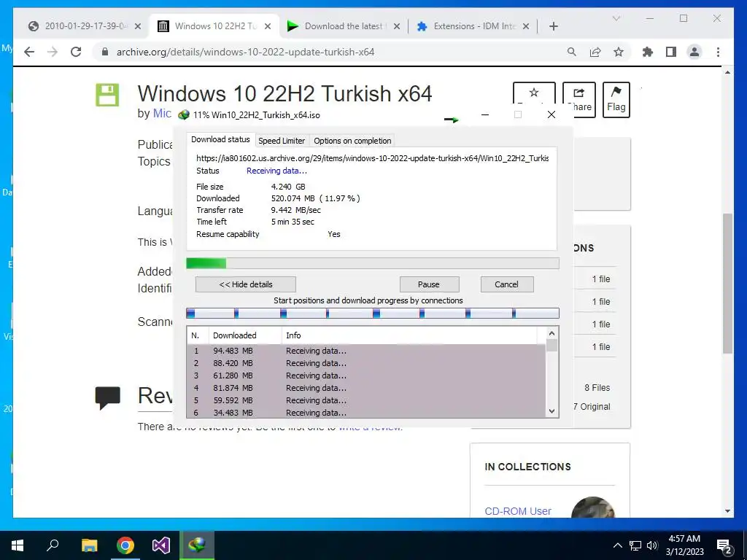Show hidden system tray icons
The height and width of the screenshot is (560, 747).
(617, 545)
